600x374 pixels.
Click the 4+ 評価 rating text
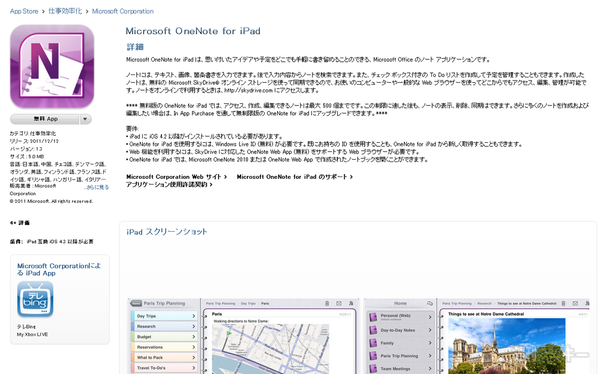20,223
